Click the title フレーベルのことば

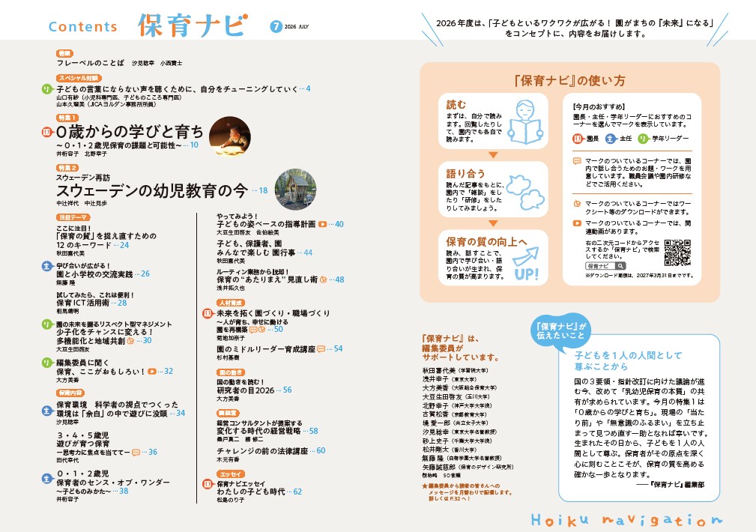(90, 63)
